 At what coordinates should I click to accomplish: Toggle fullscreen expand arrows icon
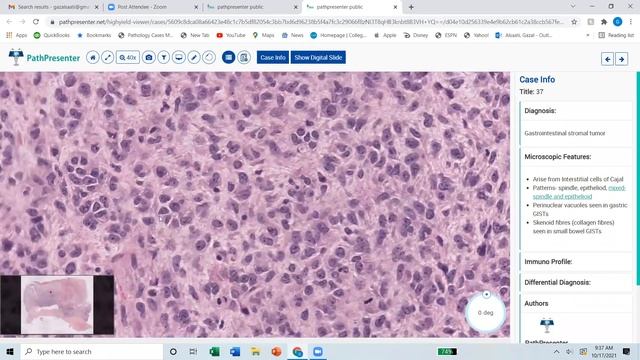(x=107, y=58)
